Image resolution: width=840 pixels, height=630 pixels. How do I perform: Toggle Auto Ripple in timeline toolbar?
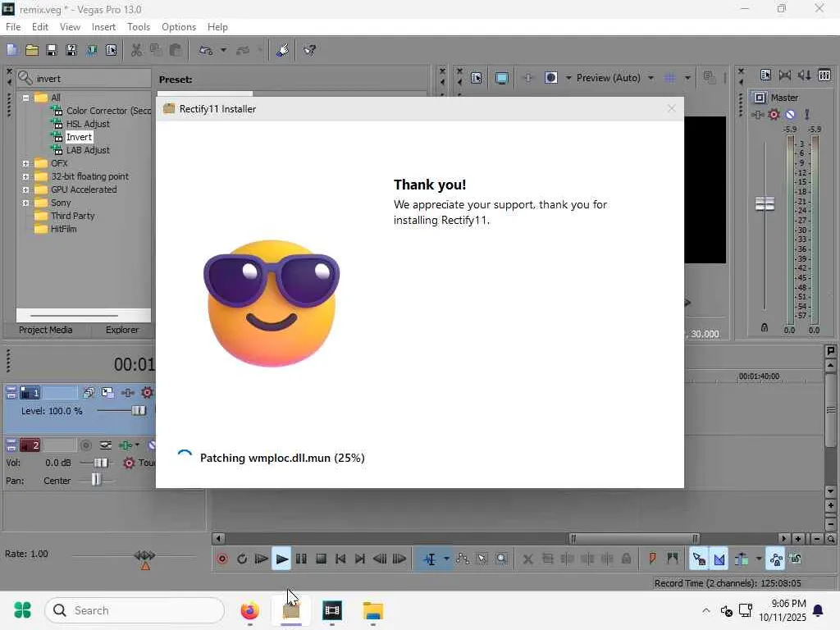coord(742,559)
